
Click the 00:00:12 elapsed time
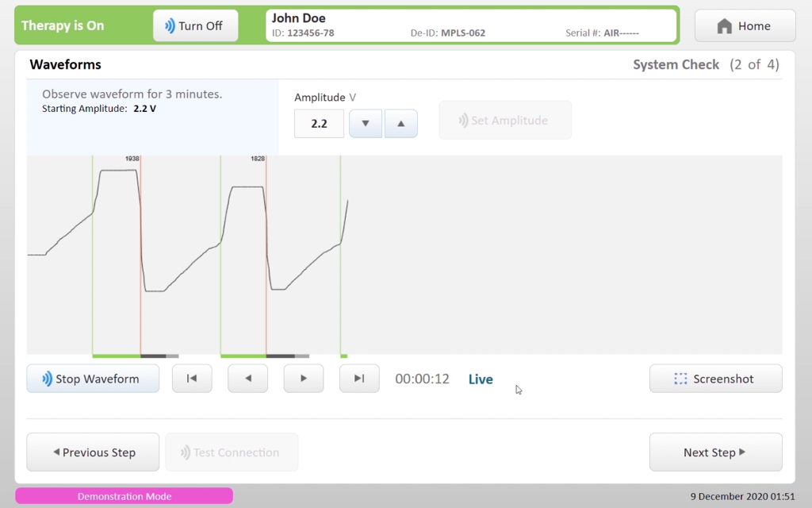[x=422, y=379]
